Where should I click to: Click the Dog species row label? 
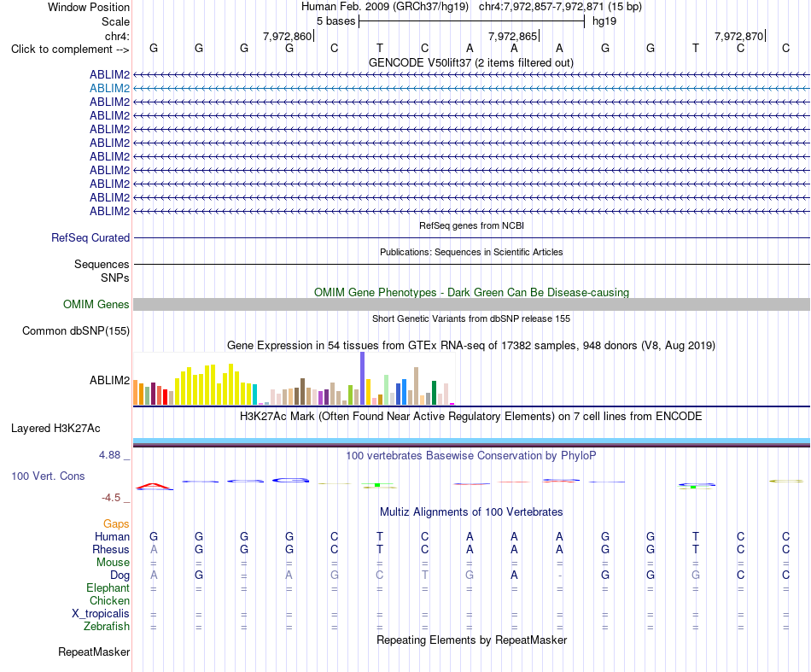[120, 576]
